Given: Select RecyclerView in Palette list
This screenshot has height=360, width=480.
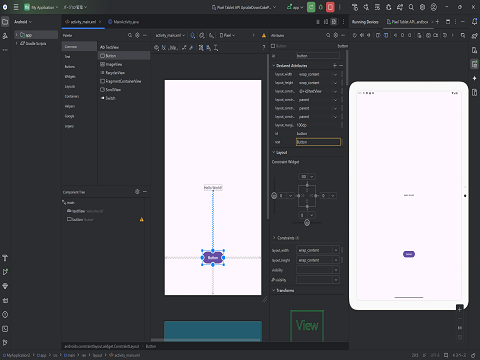Looking at the screenshot, I should pos(124,73).
